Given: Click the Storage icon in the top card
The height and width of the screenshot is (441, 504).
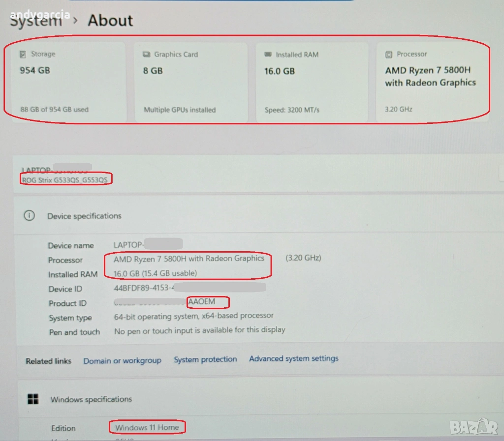Looking at the screenshot, I should pyautogui.click(x=23, y=54).
